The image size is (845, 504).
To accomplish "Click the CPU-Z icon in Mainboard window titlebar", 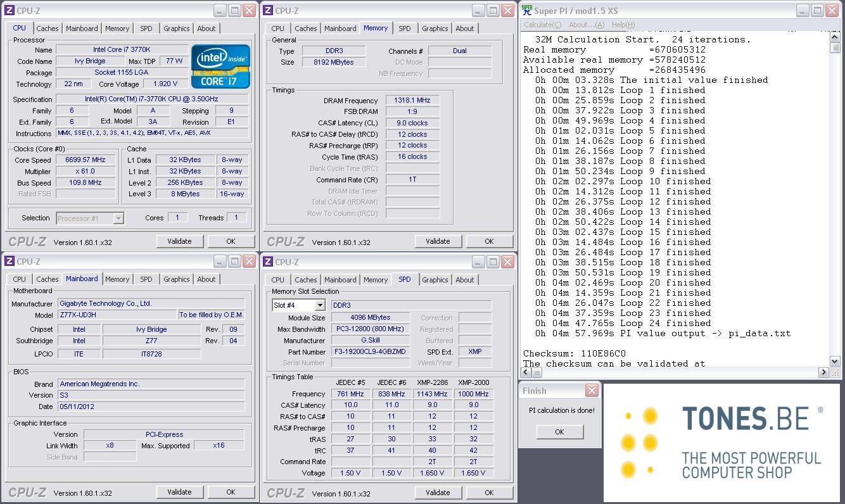I will point(10,261).
